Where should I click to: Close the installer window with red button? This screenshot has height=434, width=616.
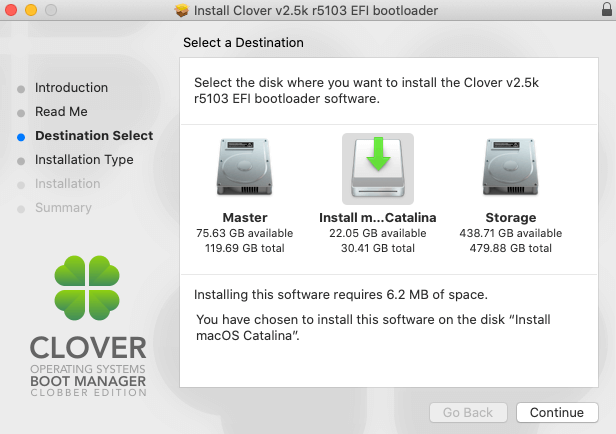[11, 10]
